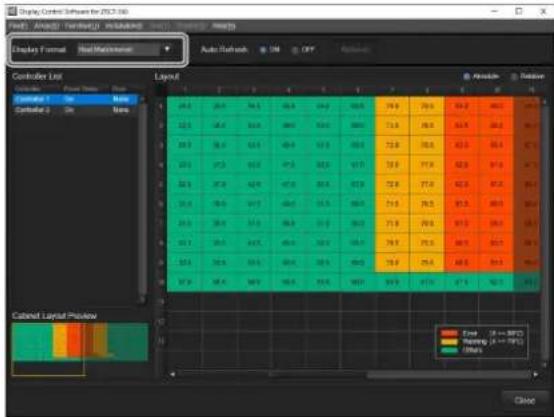Click the right arrow of horizontal scrollbar
This screenshot has height=417, width=554.
coord(536,374)
